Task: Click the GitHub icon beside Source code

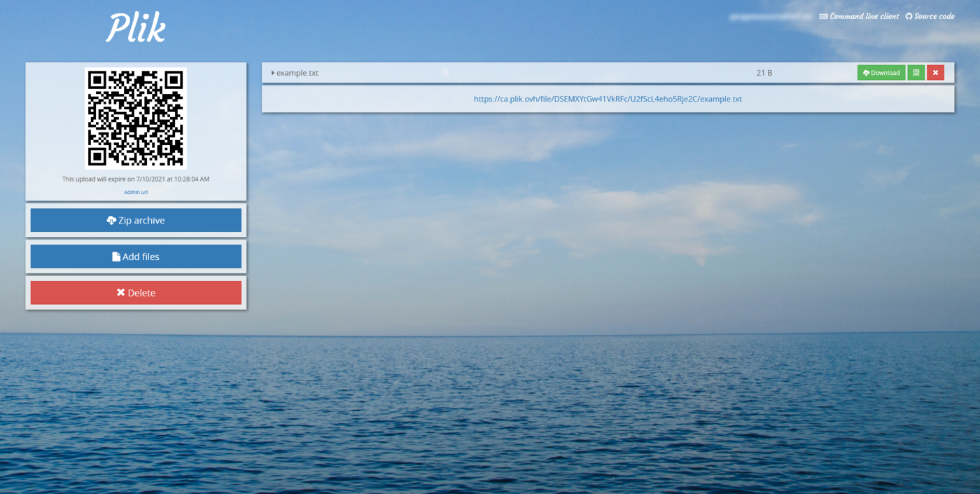Action: pyautogui.click(x=909, y=16)
